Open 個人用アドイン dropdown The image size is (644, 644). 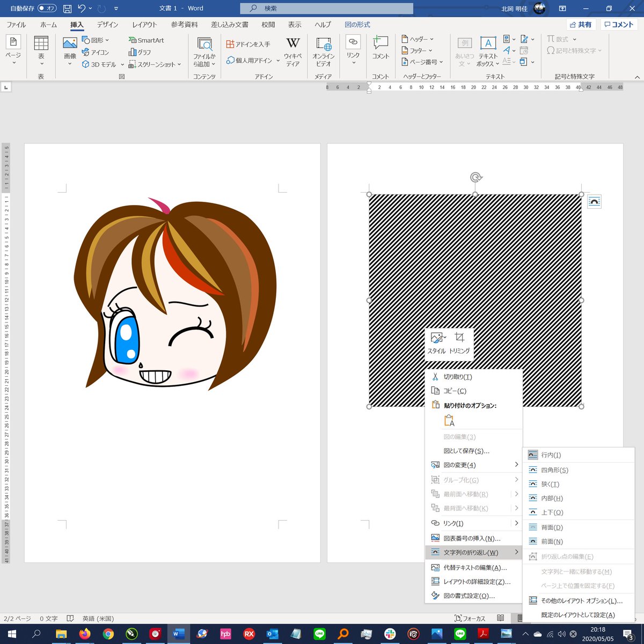tap(253, 60)
